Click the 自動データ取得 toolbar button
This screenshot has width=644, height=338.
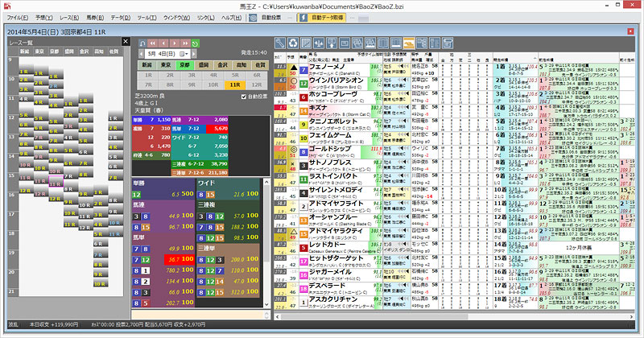(x=323, y=18)
